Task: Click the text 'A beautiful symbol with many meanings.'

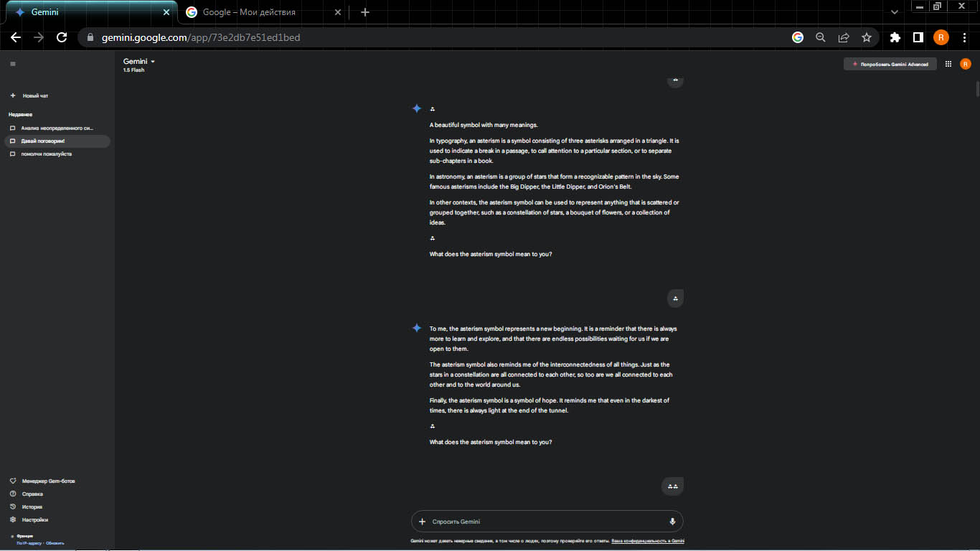Action: tap(484, 125)
